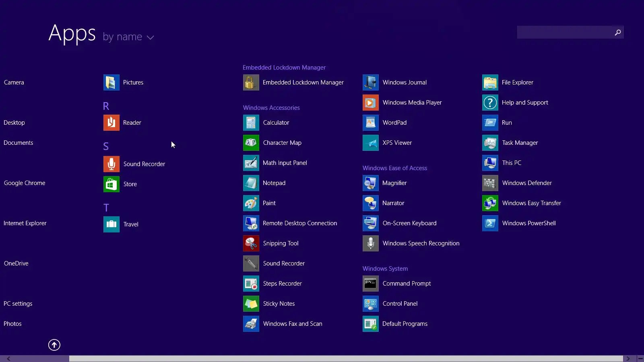Open the Paint palette icon
This screenshot has width=644, height=362.
pyautogui.click(x=251, y=203)
